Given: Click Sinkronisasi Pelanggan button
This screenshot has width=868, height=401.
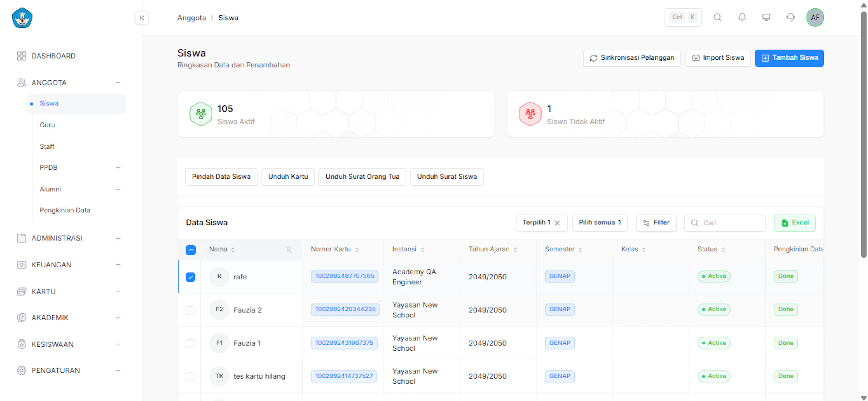Looking at the screenshot, I should click(x=632, y=58).
